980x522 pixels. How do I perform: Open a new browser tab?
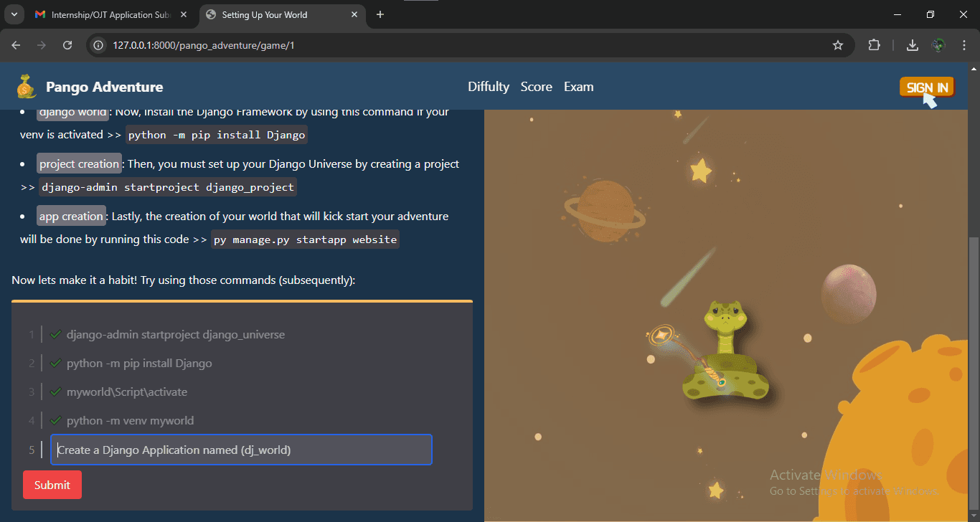tap(380, 14)
